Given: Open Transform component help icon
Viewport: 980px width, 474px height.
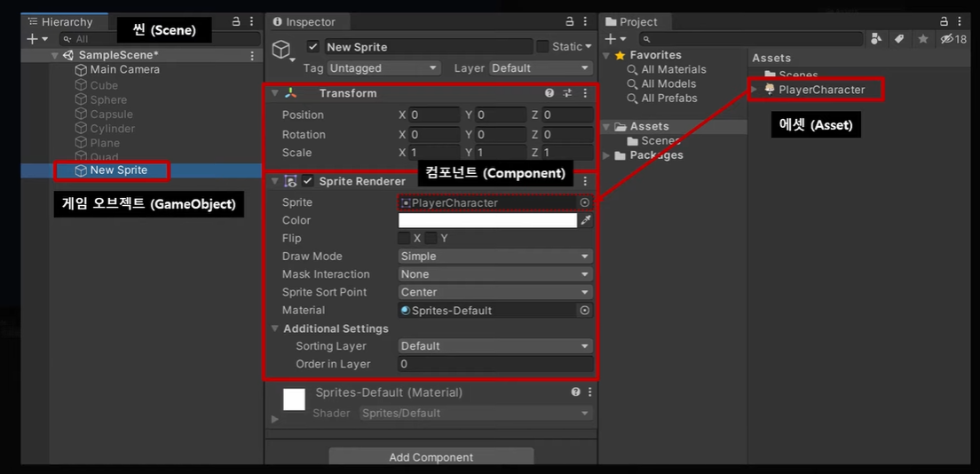Looking at the screenshot, I should click(x=549, y=92).
